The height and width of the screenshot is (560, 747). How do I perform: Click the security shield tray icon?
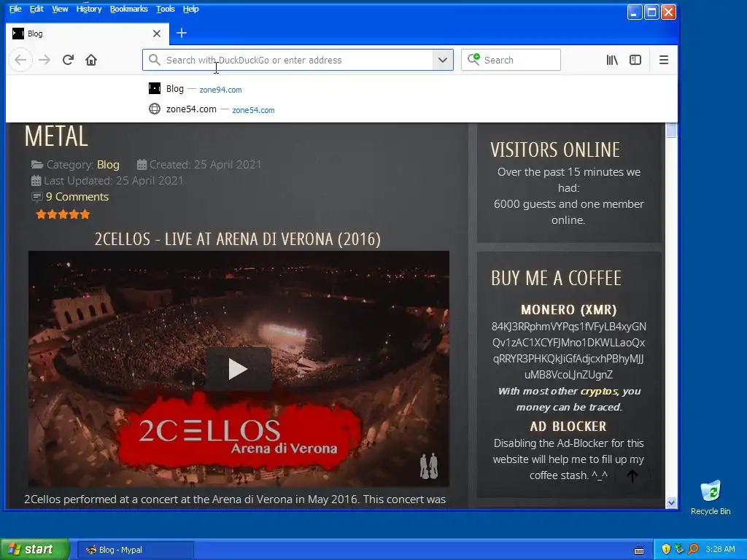click(x=666, y=549)
